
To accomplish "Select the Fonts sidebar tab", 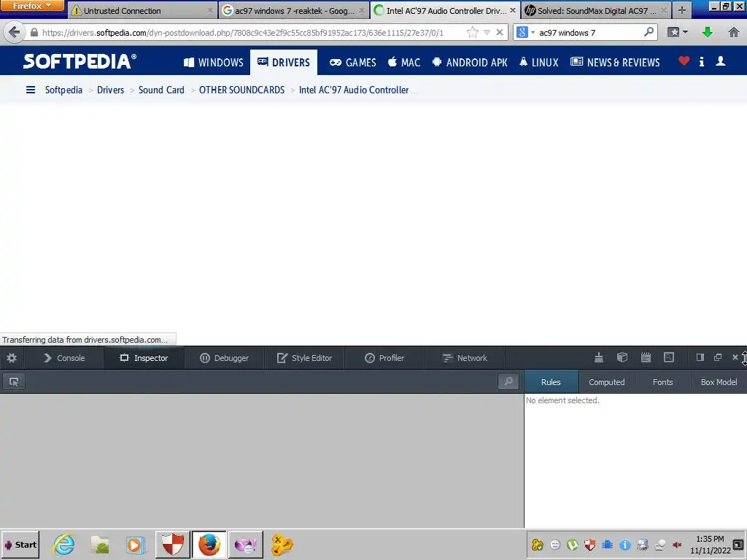I will click(662, 382).
